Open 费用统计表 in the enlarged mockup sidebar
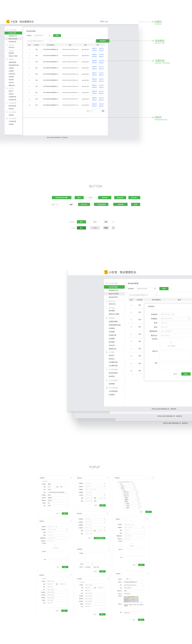The width and height of the screenshot is (192, 644). (112, 349)
